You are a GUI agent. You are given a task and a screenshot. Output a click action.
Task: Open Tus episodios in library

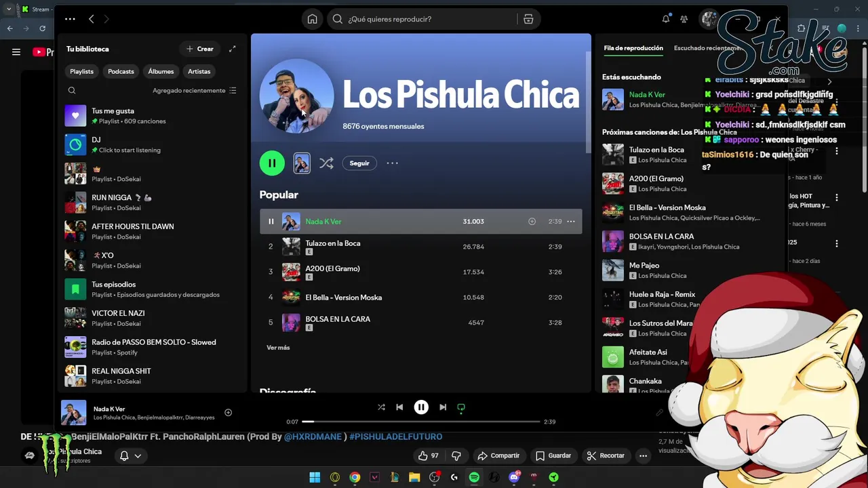point(153,289)
